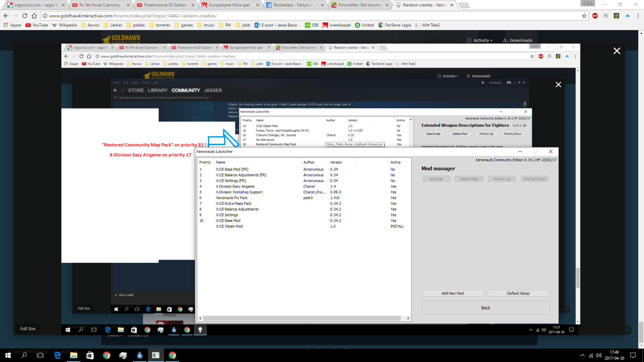
Task: Open the Unibet bookmark
Action: pos(365,25)
